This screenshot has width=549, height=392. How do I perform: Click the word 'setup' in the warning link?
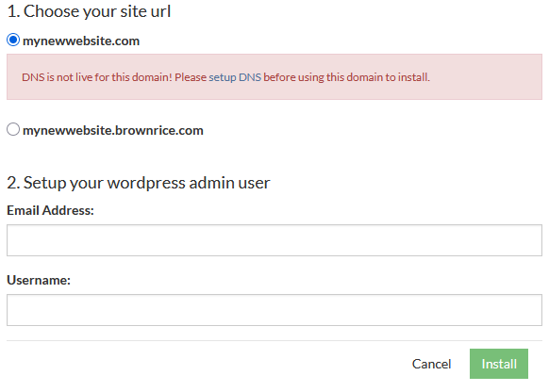pos(223,77)
